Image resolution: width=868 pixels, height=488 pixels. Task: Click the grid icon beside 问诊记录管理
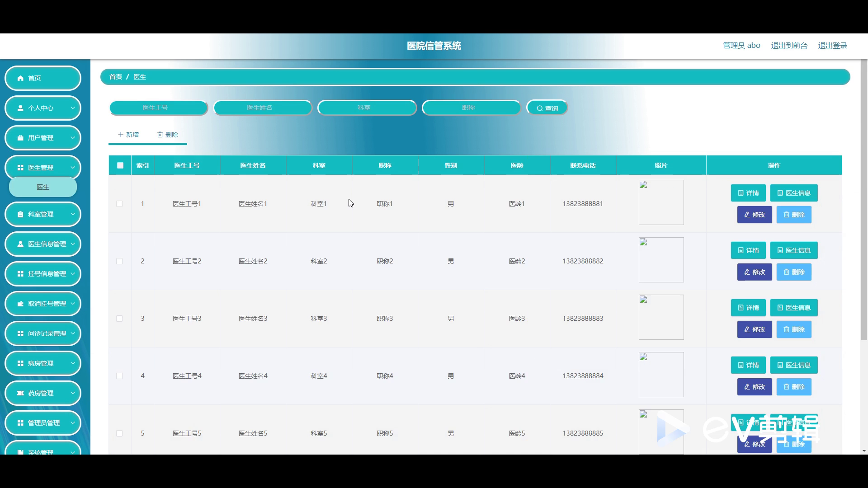tap(20, 333)
